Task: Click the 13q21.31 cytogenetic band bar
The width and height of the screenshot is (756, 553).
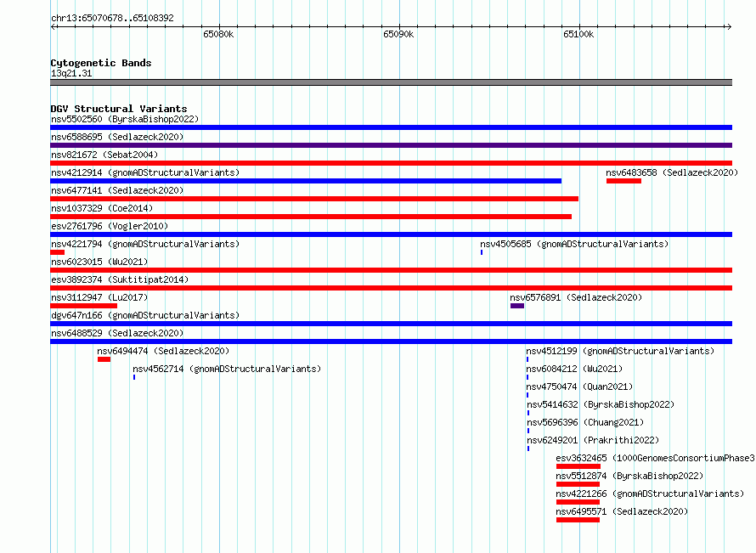Action: (x=391, y=82)
